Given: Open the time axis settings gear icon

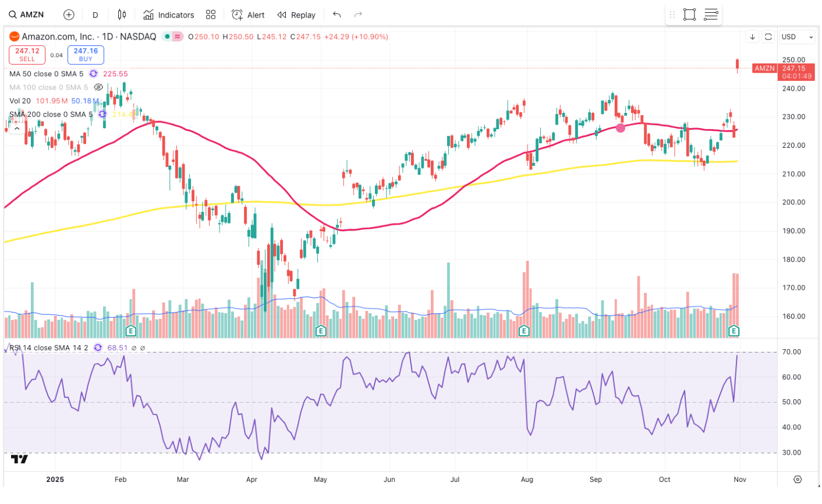Looking at the screenshot, I should click(798, 480).
